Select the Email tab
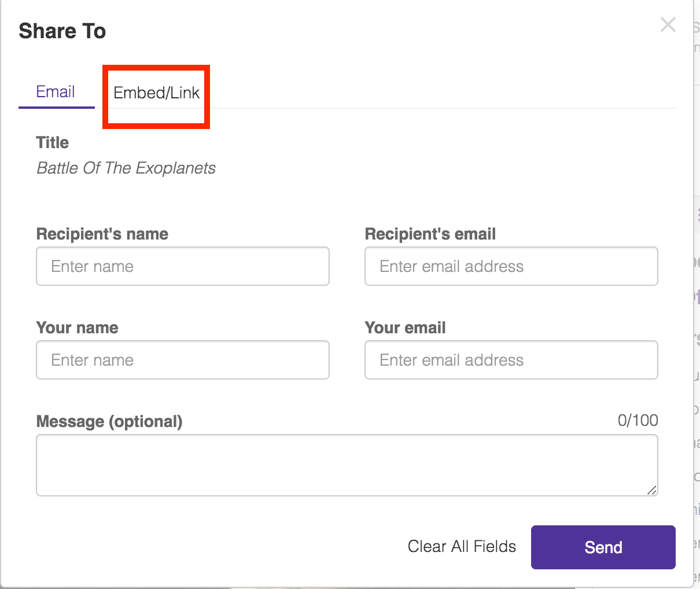Image resolution: width=700 pixels, height=589 pixels. pos(56,92)
